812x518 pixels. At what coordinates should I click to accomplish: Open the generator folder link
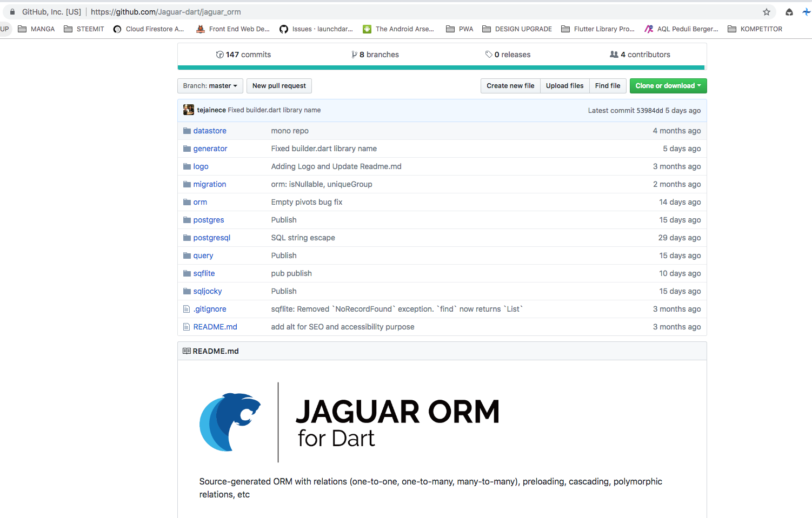tap(210, 149)
